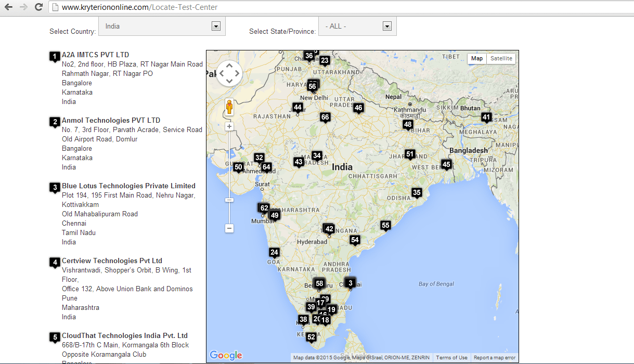Click map marker 66 in the map
634x364 pixels.
(x=325, y=118)
